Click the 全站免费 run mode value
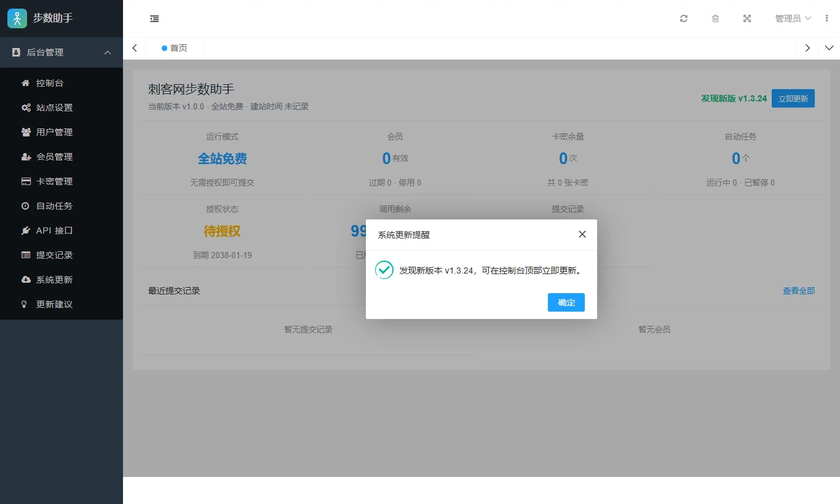Viewport: 840px width, 504px height. (x=222, y=159)
